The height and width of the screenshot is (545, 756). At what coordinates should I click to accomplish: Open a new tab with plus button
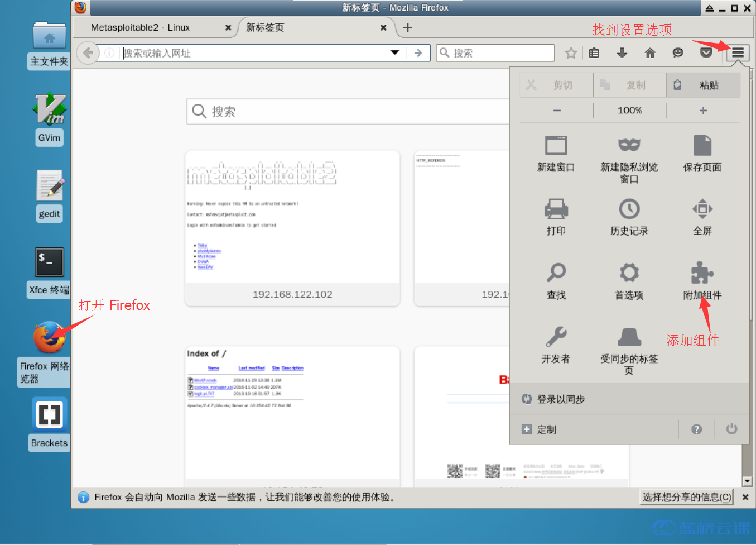tap(408, 28)
